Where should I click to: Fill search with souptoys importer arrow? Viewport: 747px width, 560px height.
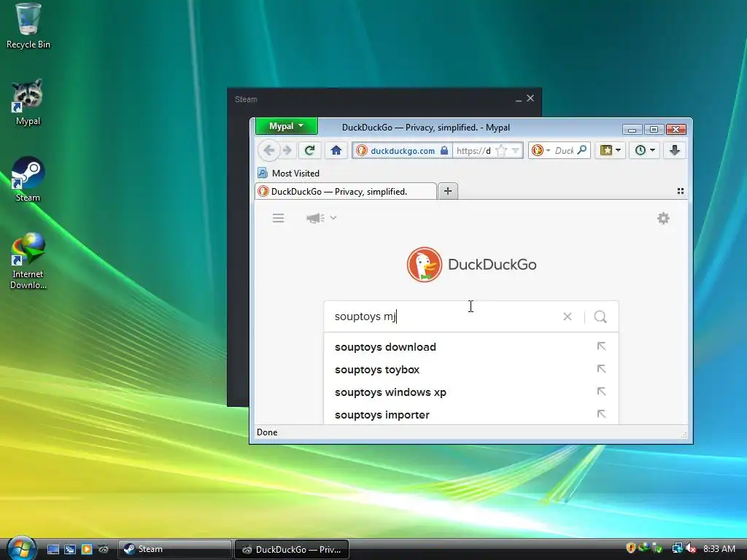[601, 414]
